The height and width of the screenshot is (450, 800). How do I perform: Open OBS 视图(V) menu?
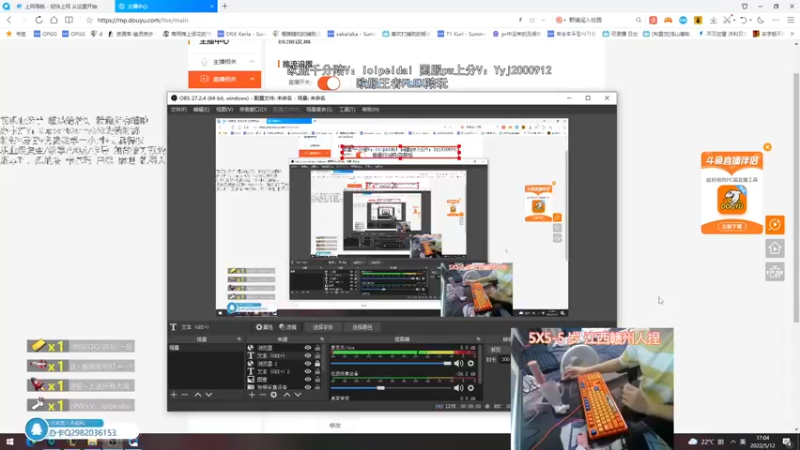click(x=224, y=109)
